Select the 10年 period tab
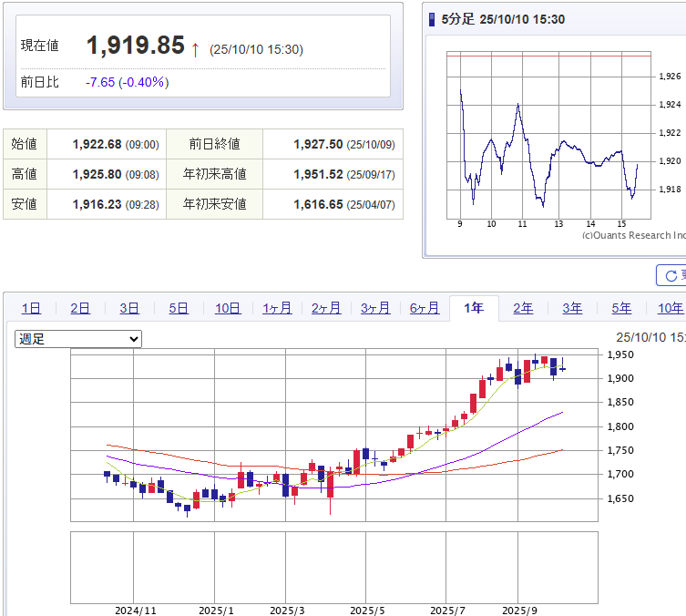 pos(670,308)
